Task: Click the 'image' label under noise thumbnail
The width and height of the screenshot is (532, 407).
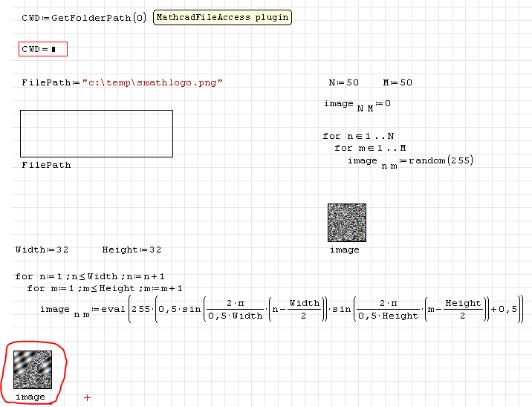Action: click(345, 250)
